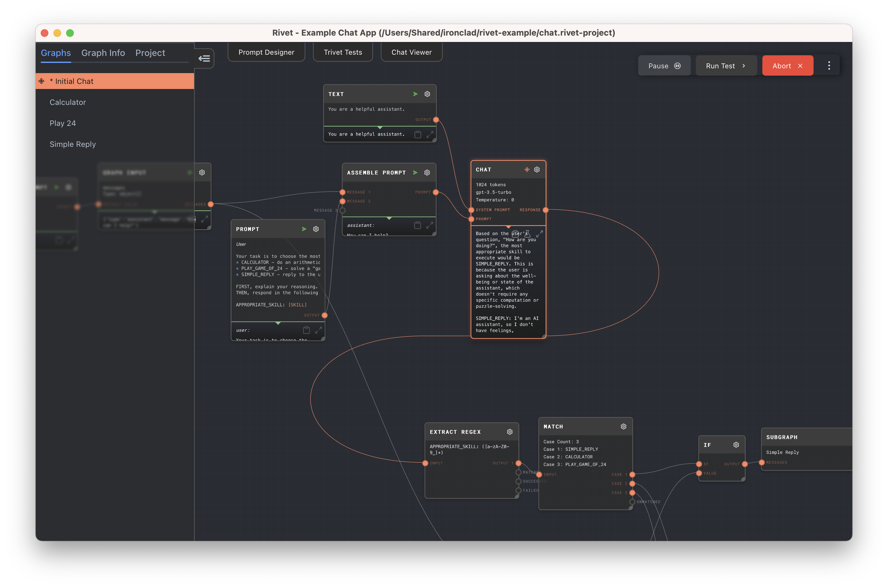888x588 pixels.
Task: Click 'Case 2: CALCULATOR' in Match node
Action: pos(568,457)
